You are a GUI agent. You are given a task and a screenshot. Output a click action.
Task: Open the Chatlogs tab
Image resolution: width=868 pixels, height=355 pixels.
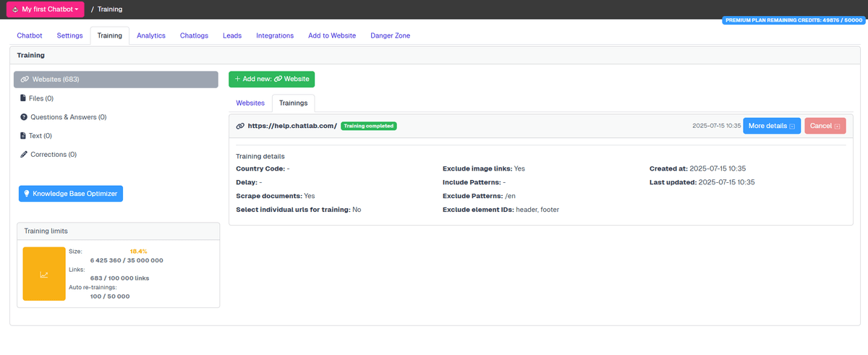pos(194,35)
